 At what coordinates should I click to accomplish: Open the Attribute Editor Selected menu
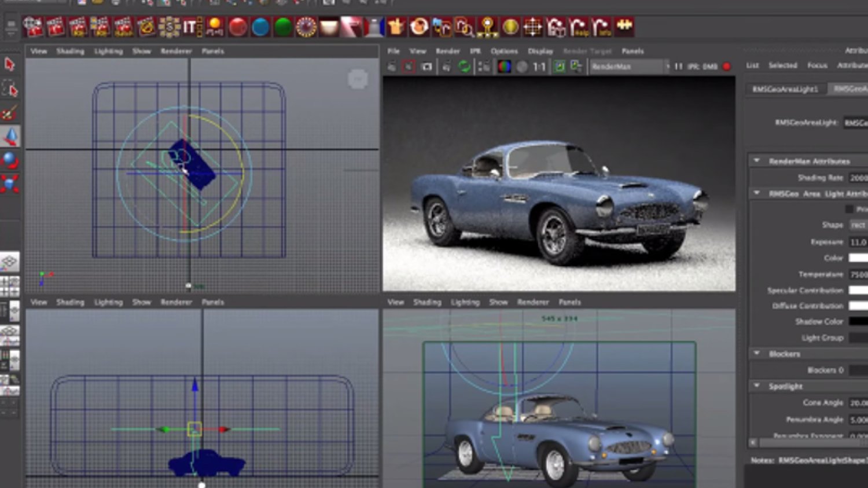pos(782,65)
